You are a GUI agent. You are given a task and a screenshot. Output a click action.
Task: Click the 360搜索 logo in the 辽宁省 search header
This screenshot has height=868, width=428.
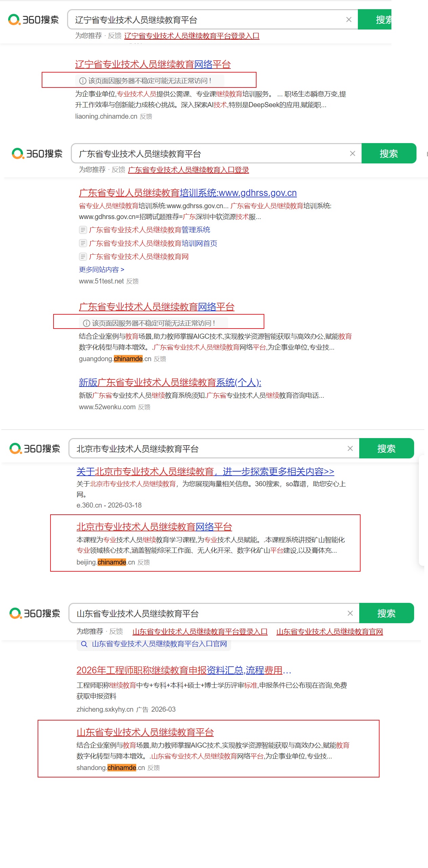tap(33, 20)
